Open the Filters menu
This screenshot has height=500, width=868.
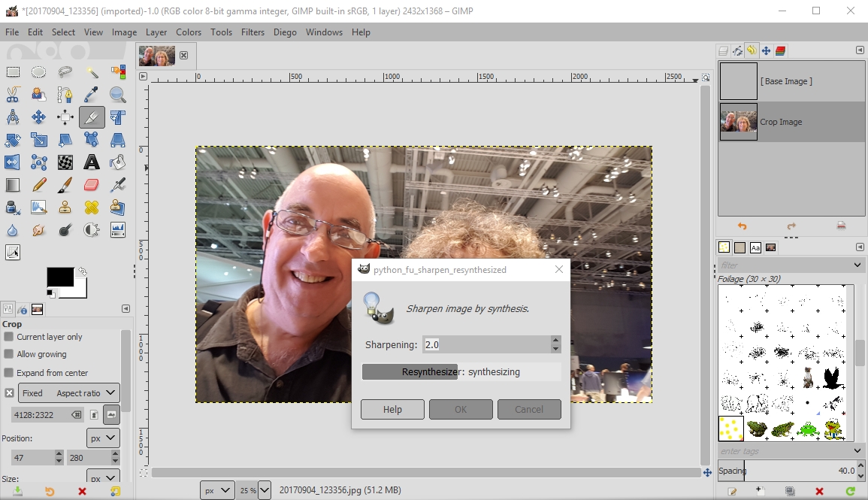coord(253,32)
